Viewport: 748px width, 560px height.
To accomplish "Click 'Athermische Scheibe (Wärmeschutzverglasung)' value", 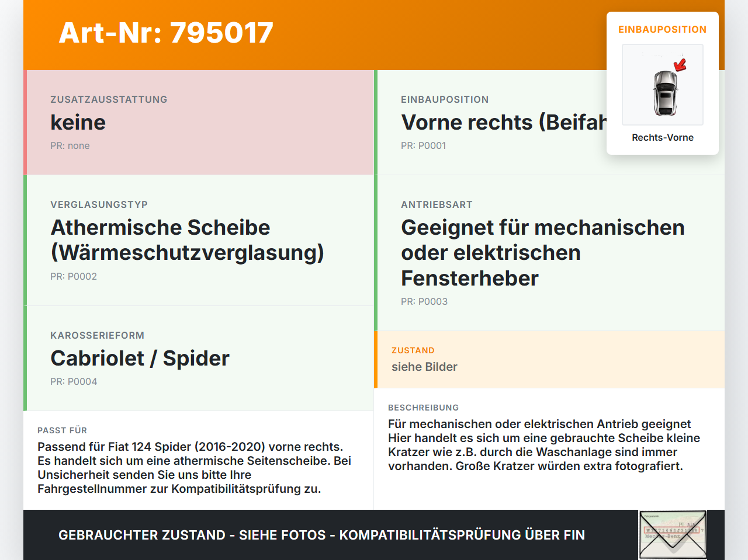I will (188, 240).
